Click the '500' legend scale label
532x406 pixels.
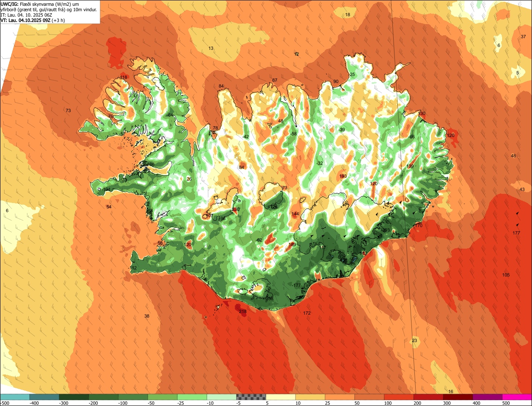coord(507,403)
